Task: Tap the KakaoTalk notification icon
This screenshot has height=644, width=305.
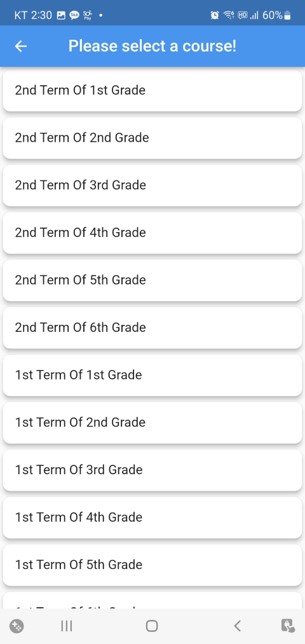Action: 74,16
